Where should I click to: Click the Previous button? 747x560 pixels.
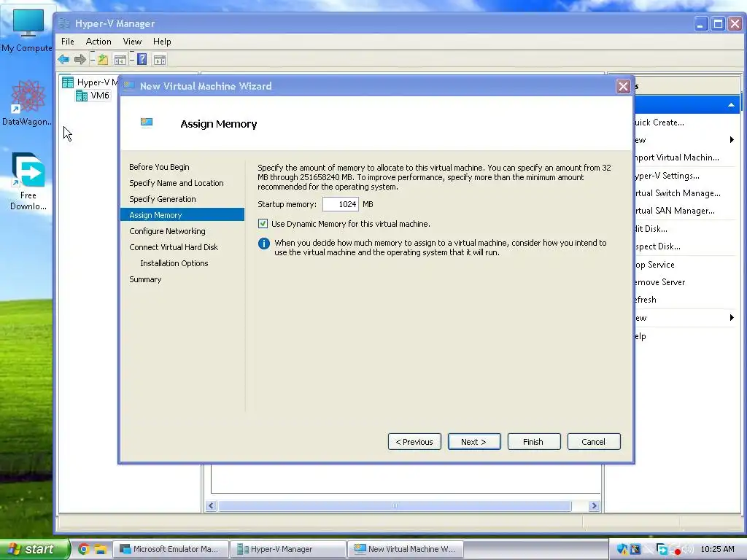click(x=414, y=441)
